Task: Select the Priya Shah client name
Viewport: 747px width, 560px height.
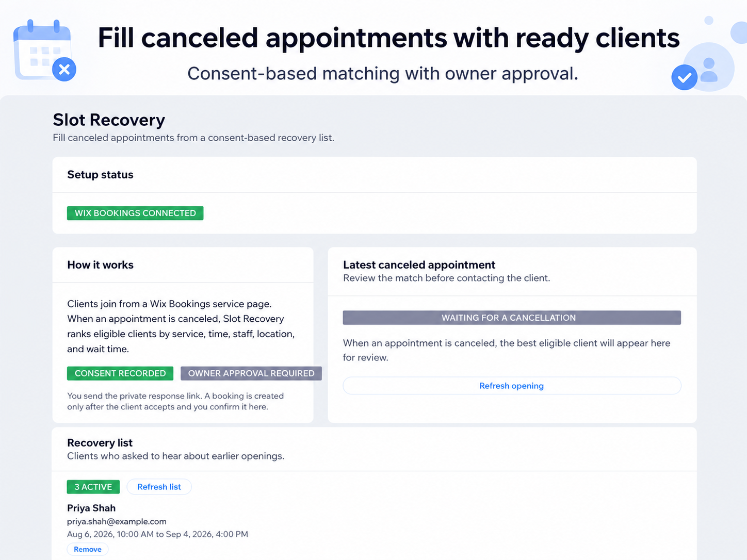Action: point(91,508)
